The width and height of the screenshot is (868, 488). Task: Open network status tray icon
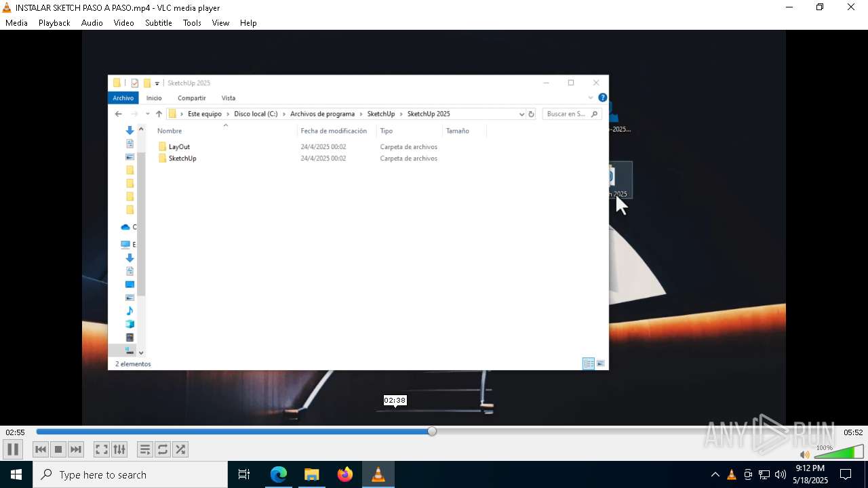pos(764,474)
